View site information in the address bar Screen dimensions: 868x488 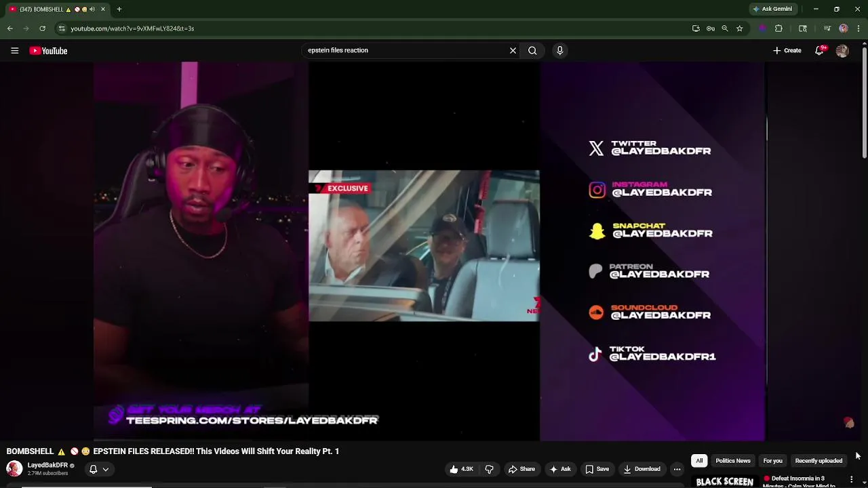click(62, 28)
